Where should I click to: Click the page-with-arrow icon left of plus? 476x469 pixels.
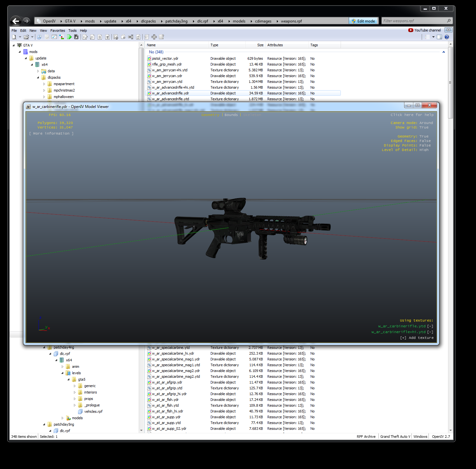(x=147, y=37)
